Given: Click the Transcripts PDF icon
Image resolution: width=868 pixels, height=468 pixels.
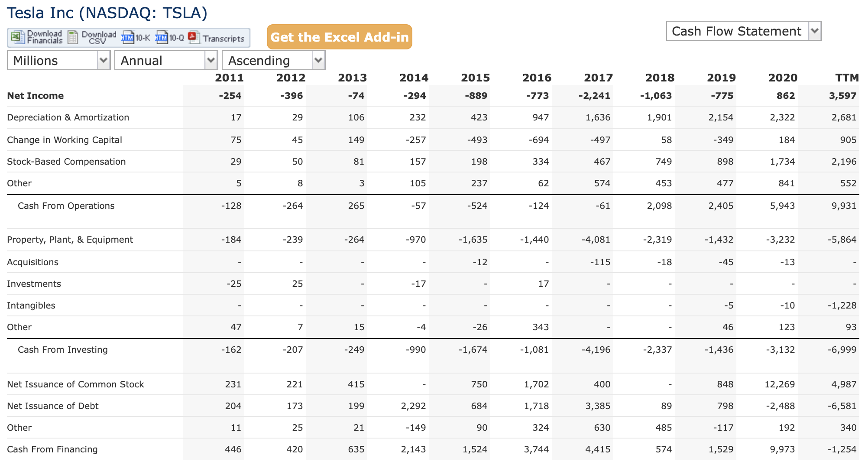Looking at the screenshot, I should (x=194, y=38).
